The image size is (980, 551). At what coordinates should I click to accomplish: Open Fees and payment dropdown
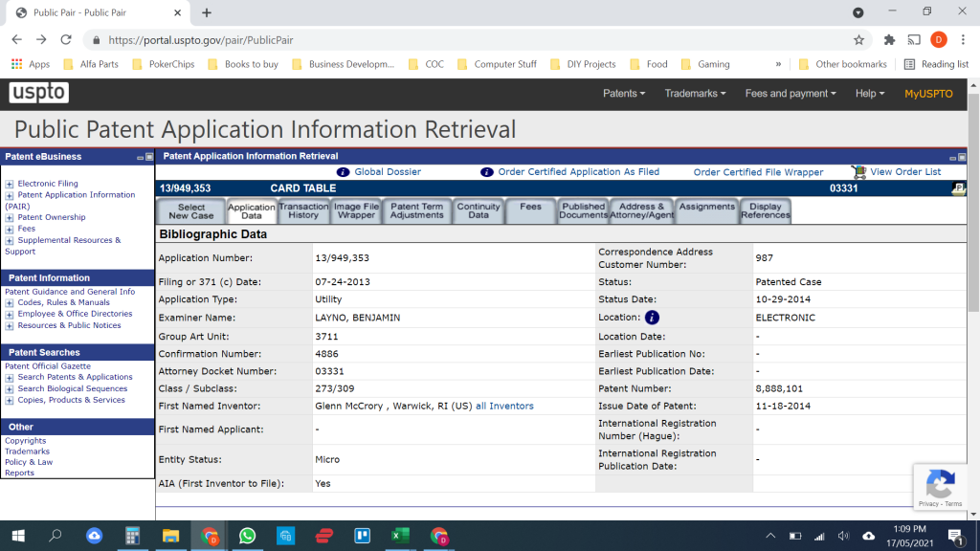[x=790, y=93]
